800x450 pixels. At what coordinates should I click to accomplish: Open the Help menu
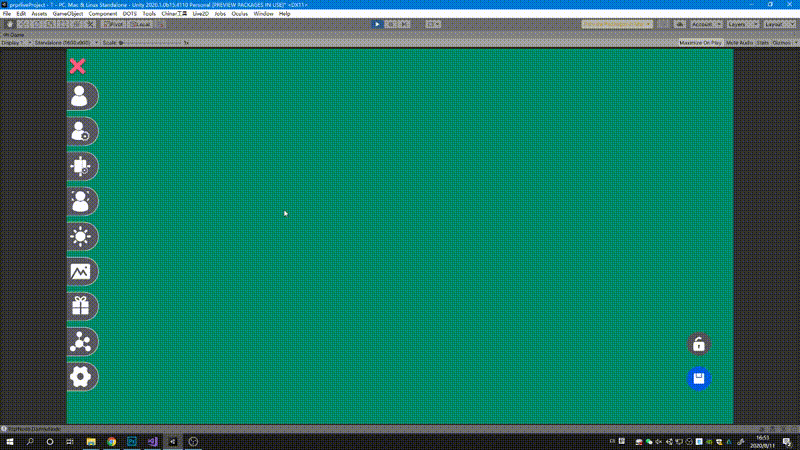[x=284, y=14]
